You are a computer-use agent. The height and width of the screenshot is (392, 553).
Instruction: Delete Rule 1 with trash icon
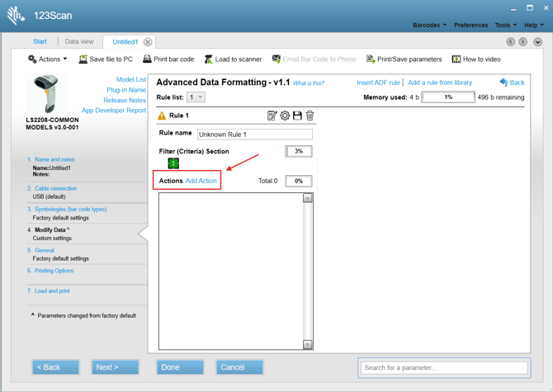(310, 116)
